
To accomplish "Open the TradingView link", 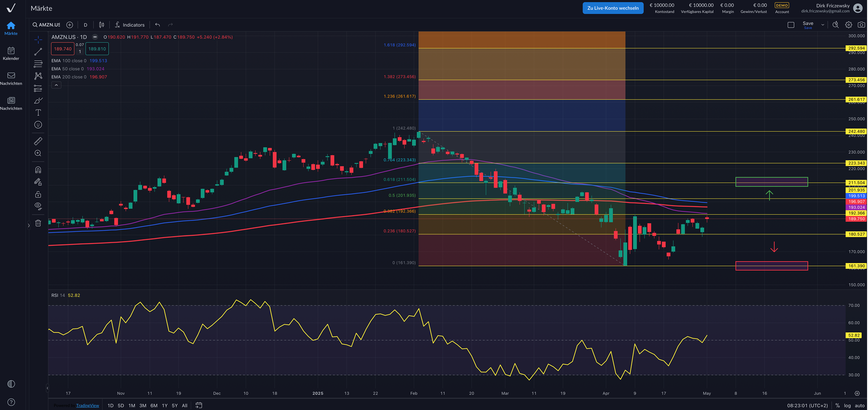I will (87, 405).
